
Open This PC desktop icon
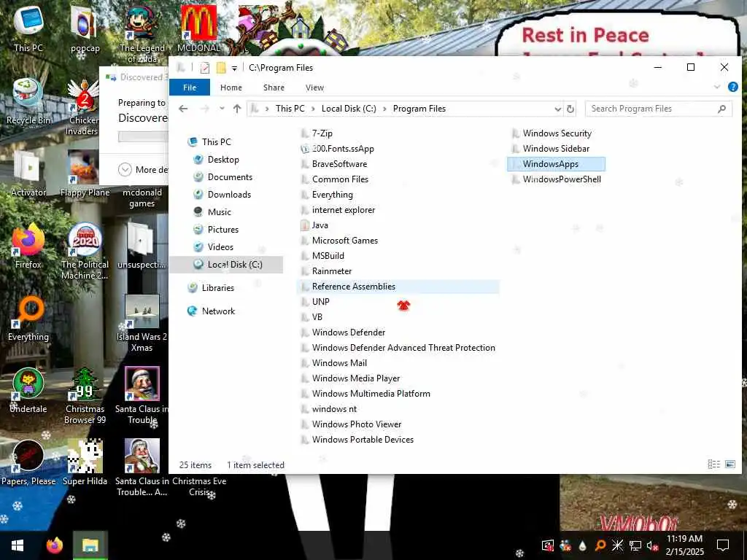28,28
